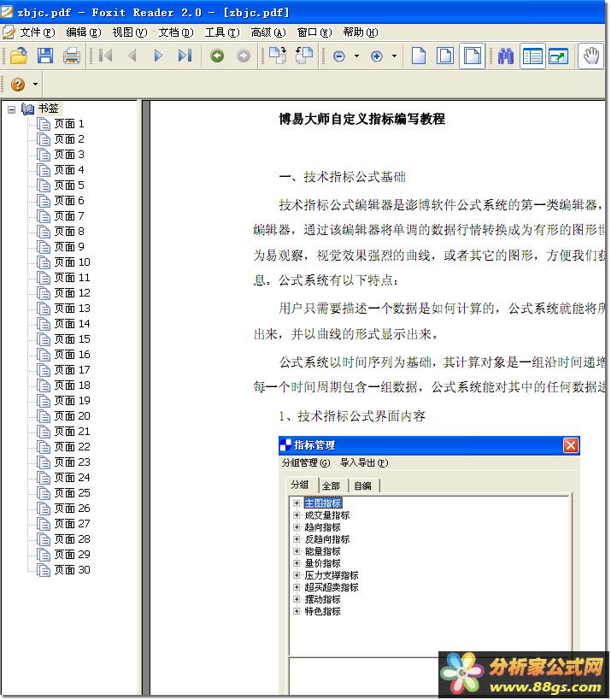Open the 文件(F) menu

37,32
